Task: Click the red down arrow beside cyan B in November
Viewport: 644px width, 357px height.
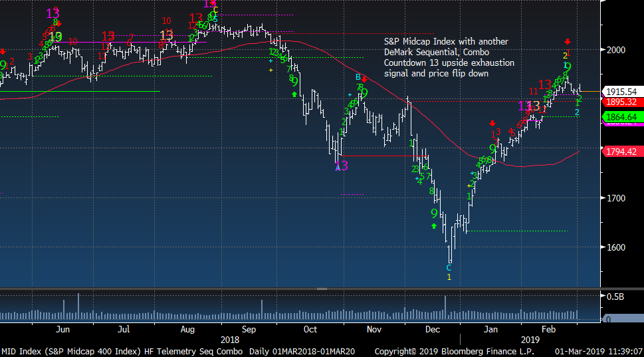Action: click(364, 79)
